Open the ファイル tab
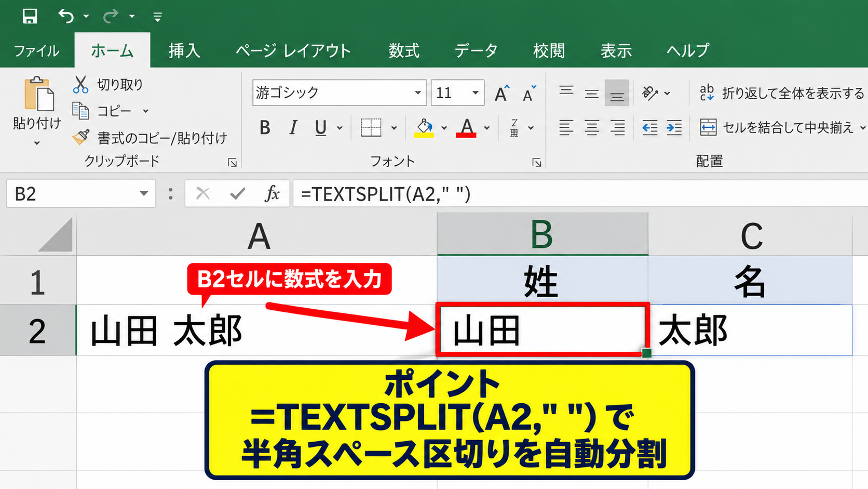Image resolution: width=868 pixels, height=489 pixels. (36, 51)
